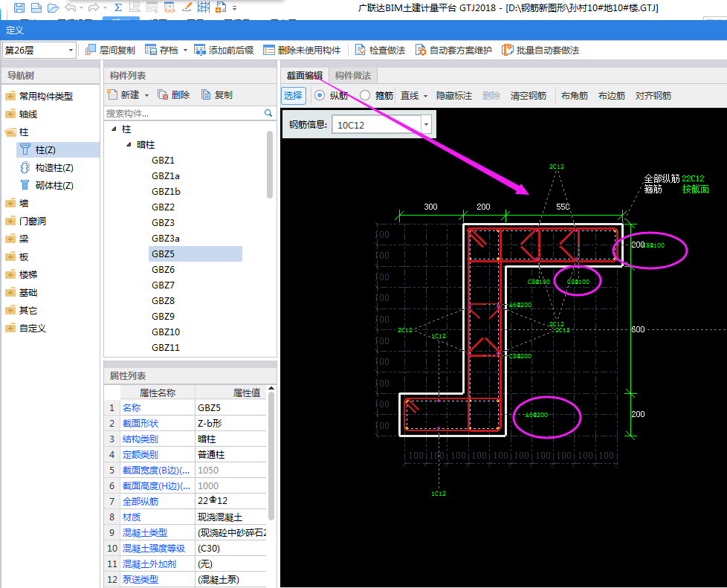Click the search magnifier icon in component list
727x588 pixels.
pyautogui.click(x=268, y=113)
